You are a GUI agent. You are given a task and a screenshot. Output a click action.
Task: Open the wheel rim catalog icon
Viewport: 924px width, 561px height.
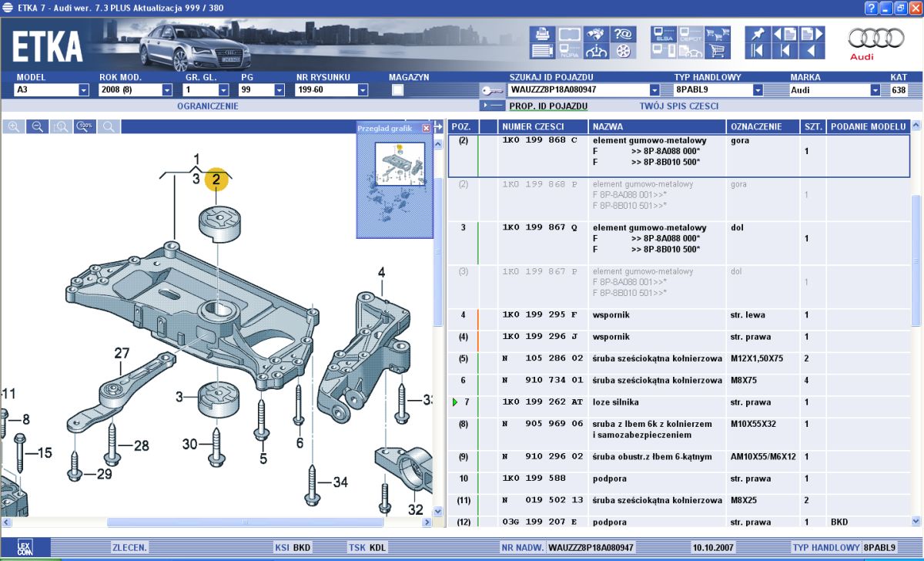pyautogui.click(x=623, y=52)
